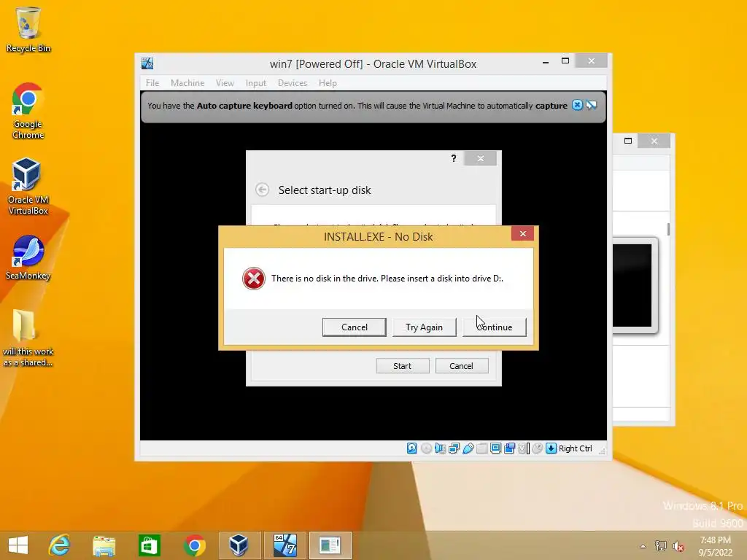The image size is (747, 560).
Task: Click the keyboard capture host key icon
Action: coord(551,448)
